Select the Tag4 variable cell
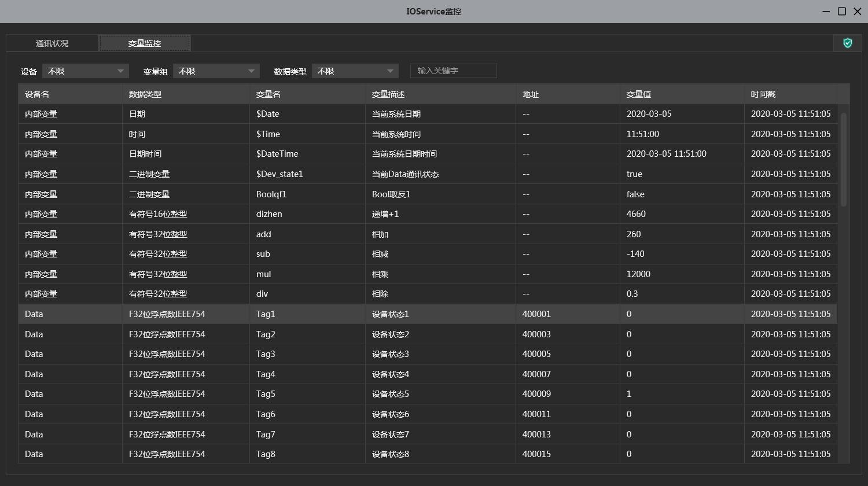 click(x=307, y=374)
